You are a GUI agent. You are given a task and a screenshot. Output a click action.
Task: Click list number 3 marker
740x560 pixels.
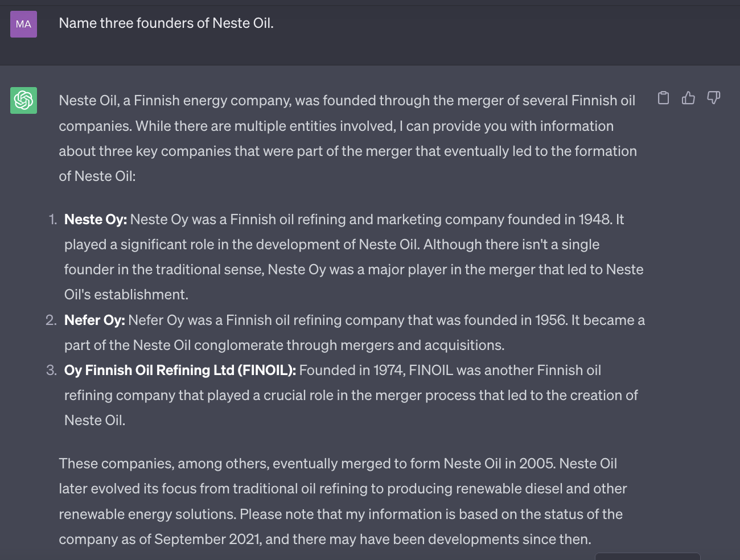tap(51, 370)
